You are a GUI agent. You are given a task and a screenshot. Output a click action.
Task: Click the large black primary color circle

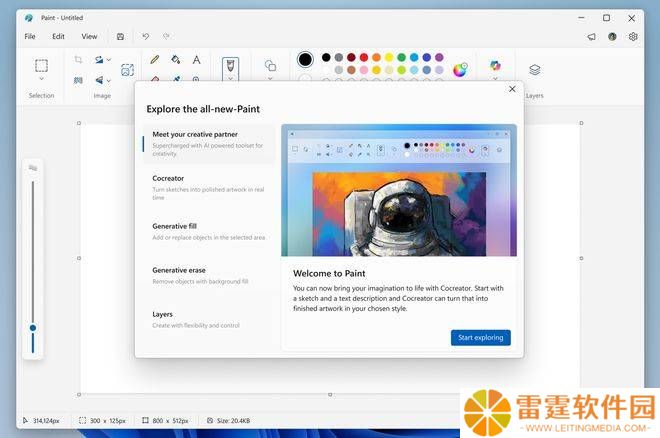[x=305, y=59]
